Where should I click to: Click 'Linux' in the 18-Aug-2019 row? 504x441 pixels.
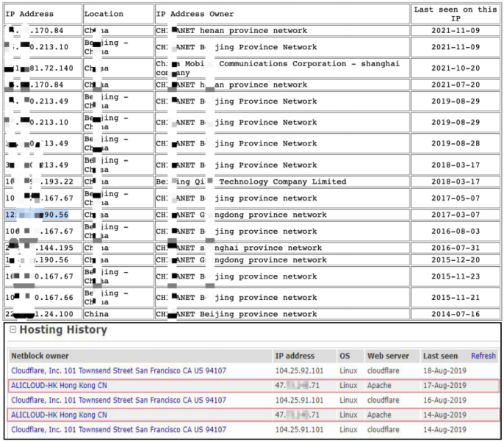pos(348,370)
